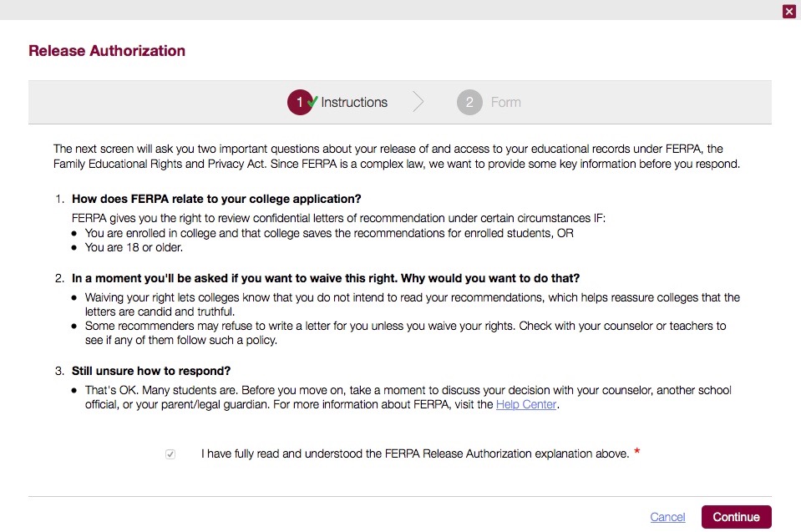Click the green checkmark beside Instructions
The image size is (801, 532).
coord(312,101)
